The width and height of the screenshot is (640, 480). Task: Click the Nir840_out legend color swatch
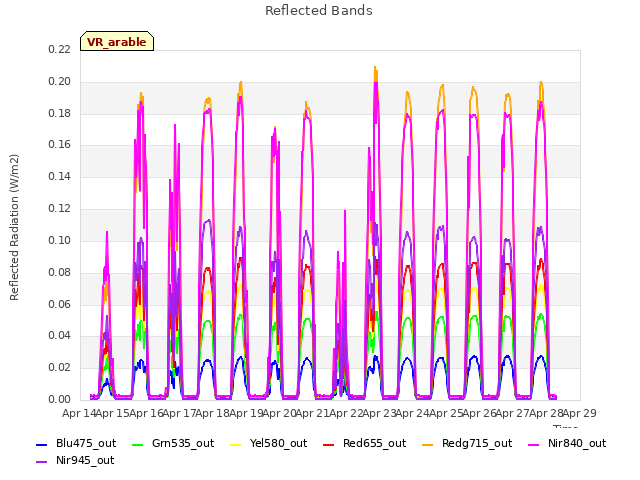(533, 444)
